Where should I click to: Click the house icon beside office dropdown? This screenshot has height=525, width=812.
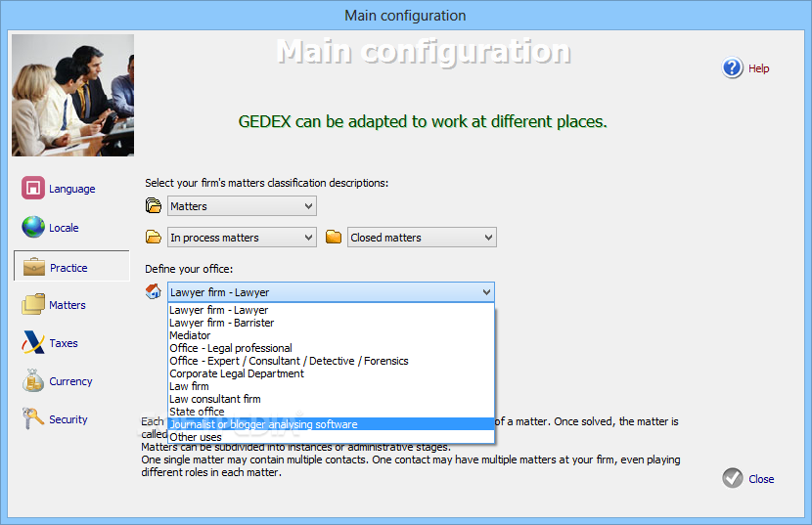(154, 291)
